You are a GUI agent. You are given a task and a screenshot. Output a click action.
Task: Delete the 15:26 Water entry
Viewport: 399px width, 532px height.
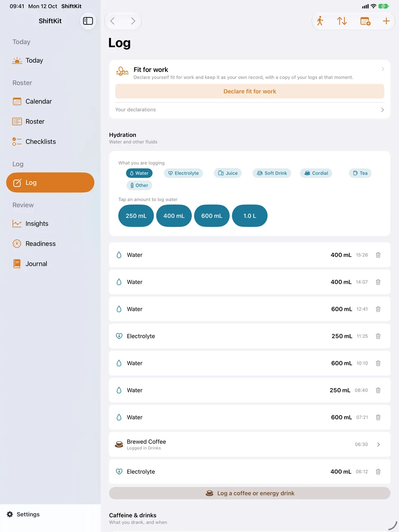tap(378, 255)
